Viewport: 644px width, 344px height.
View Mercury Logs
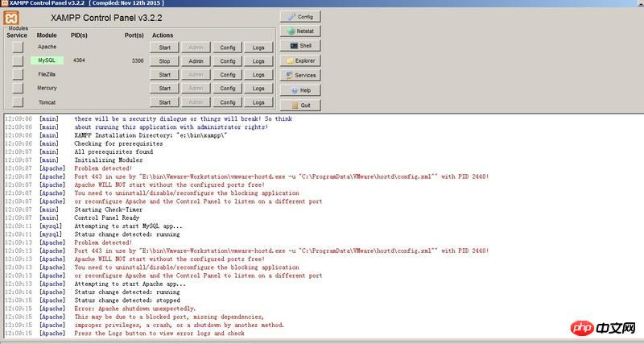pos(258,89)
